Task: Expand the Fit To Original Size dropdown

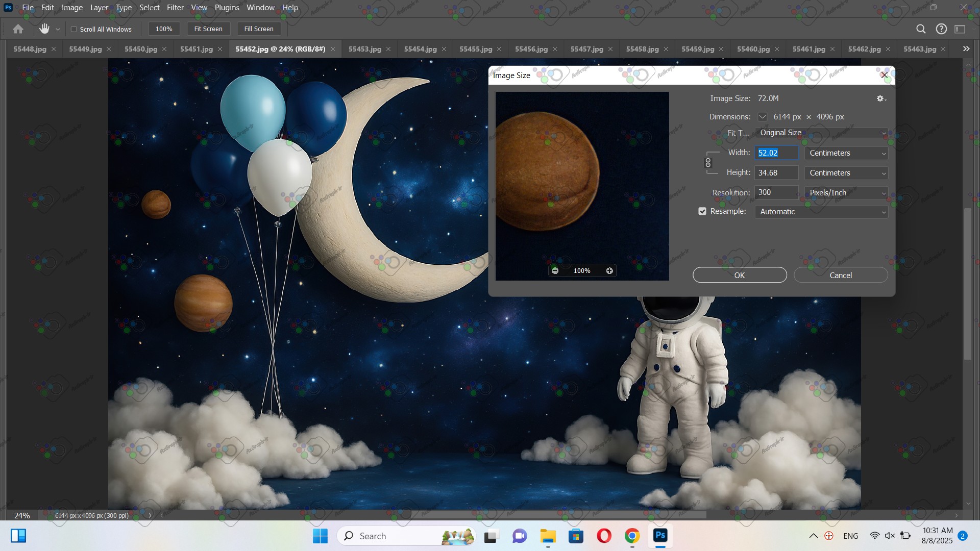Action: [x=821, y=133]
